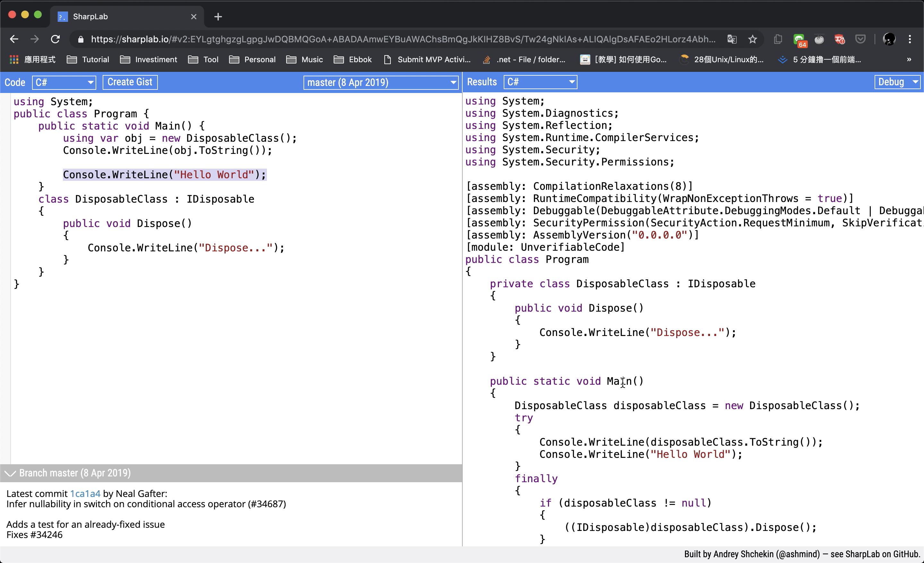
Task: Open the Tool bookmark folder
Action: [203, 60]
